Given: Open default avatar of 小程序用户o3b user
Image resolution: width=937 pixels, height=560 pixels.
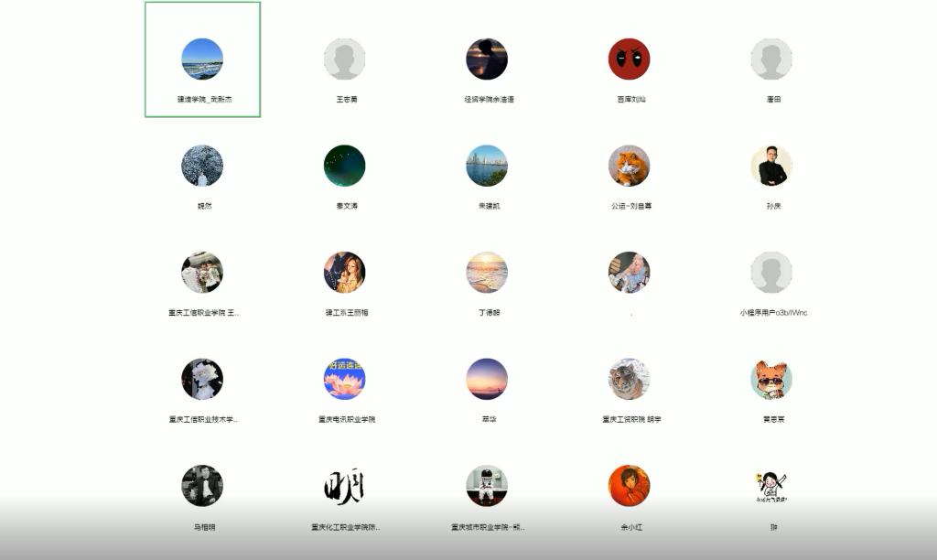Looking at the screenshot, I should point(770,273).
